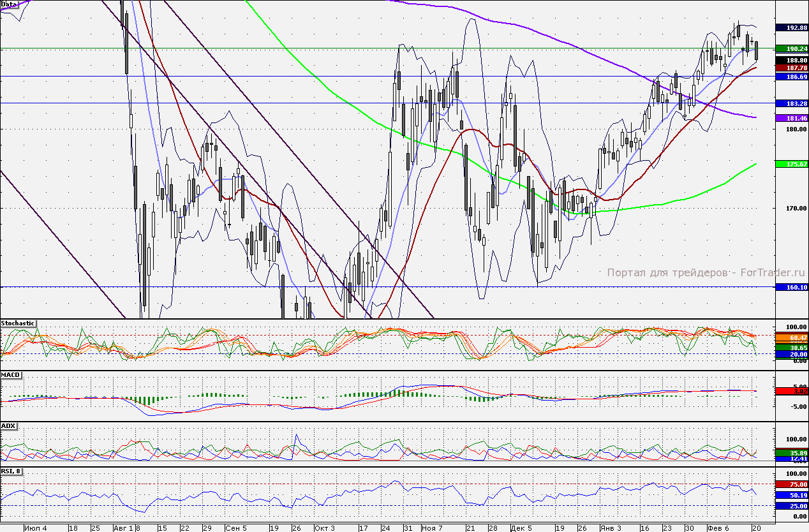809x532 pixels.
Task: Select the MACD indicator panel label
Action: [11, 375]
